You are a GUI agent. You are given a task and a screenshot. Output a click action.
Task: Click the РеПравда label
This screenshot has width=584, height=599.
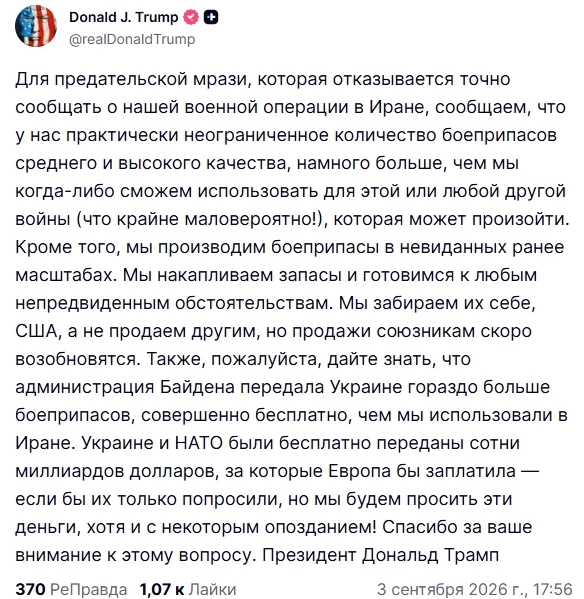pyautogui.click(x=89, y=589)
